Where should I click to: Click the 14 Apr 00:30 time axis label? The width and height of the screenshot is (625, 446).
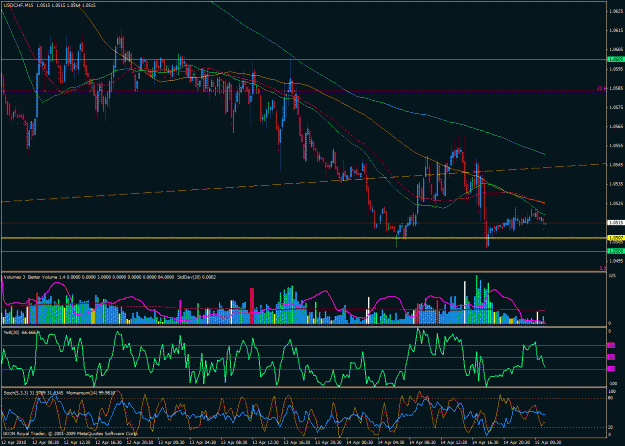[x=360, y=442]
